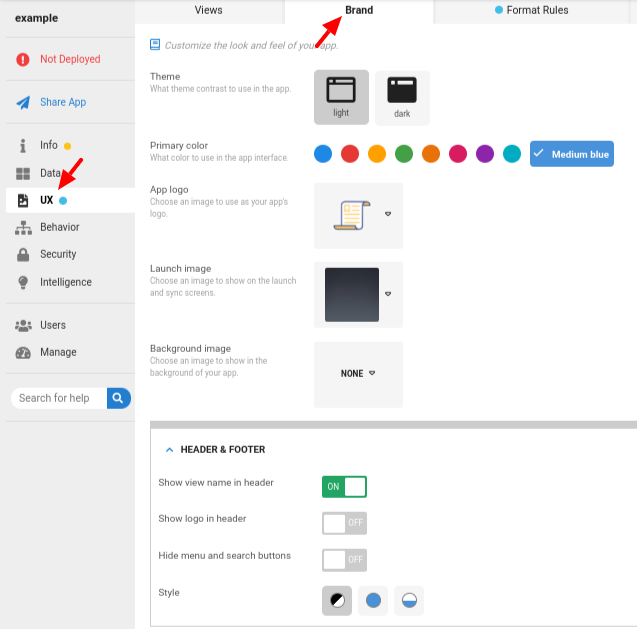Click the Behavior hierarchy icon
Image resolution: width=637 pixels, height=629 pixels.
coord(23,228)
